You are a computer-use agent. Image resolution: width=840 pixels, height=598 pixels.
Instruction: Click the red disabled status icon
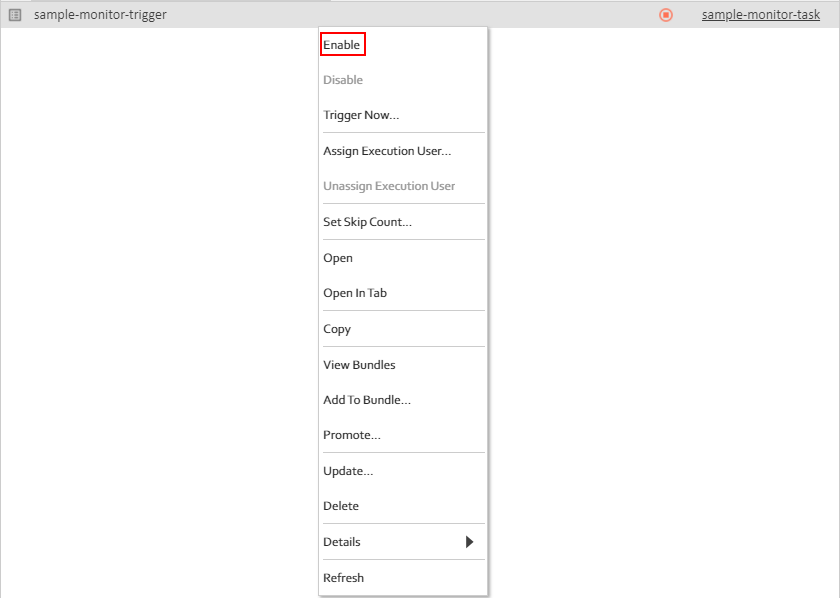click(x=666, y=15)
